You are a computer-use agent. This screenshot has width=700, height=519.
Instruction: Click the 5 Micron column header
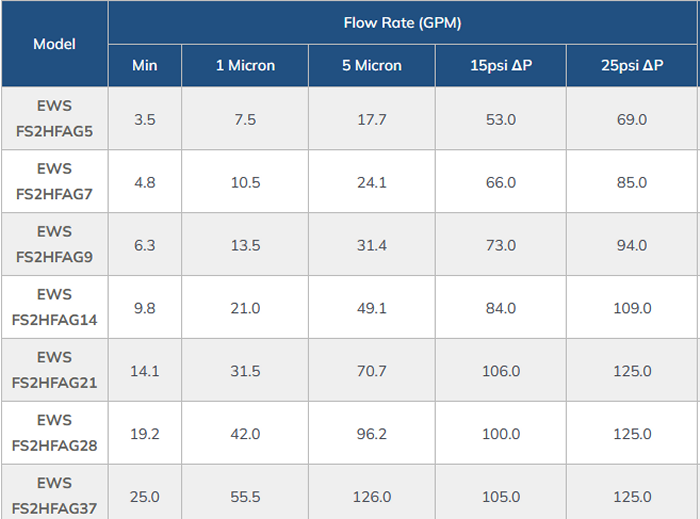(x=372, y=66)
